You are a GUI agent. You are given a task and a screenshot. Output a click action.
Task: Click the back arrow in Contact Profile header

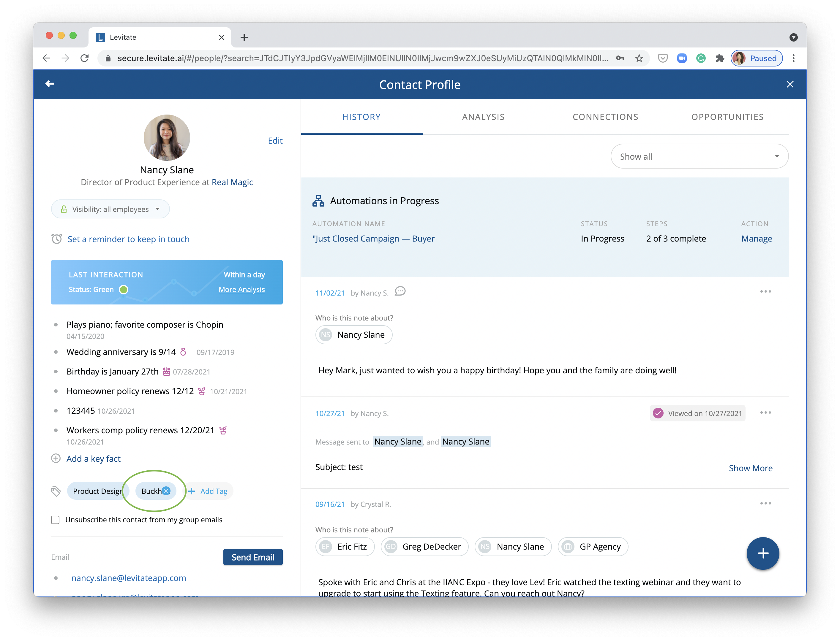click(50, 84)
